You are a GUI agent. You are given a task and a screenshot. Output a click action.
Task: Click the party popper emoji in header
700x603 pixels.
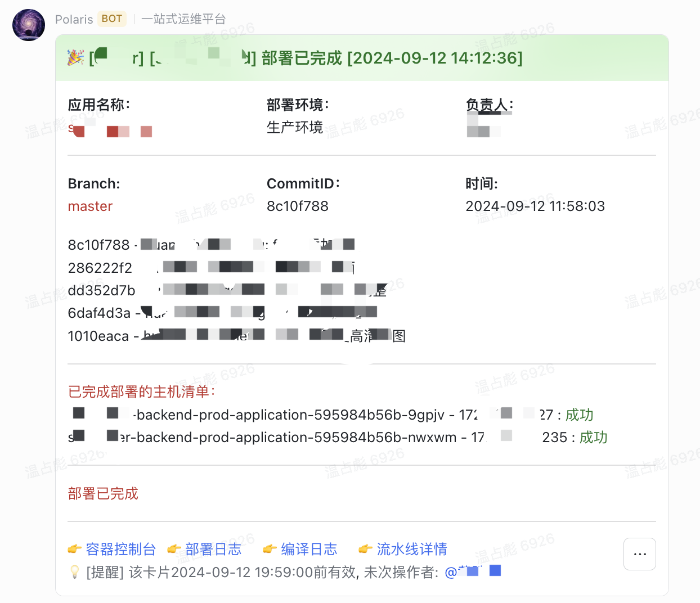(x=75, y=57)
